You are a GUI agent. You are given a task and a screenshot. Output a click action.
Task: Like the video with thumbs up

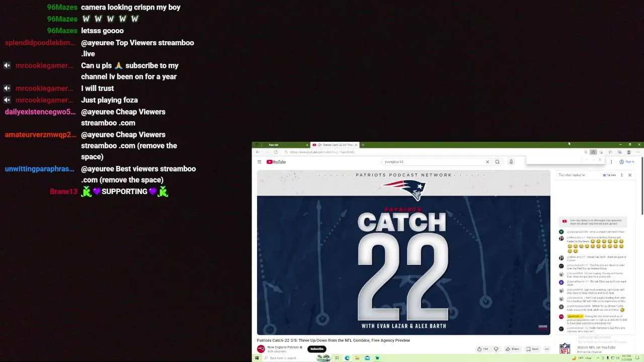tap(482, 349)
